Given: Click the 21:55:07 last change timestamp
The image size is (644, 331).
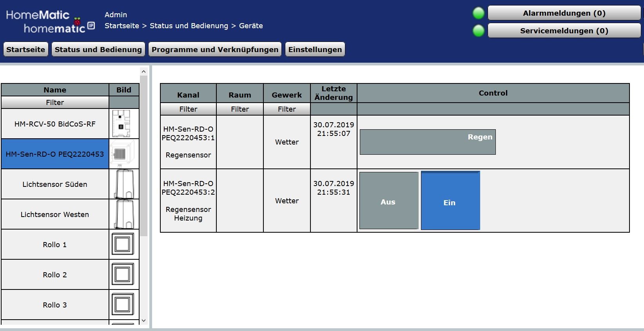Looking at the screenshot, I should 334,134.
